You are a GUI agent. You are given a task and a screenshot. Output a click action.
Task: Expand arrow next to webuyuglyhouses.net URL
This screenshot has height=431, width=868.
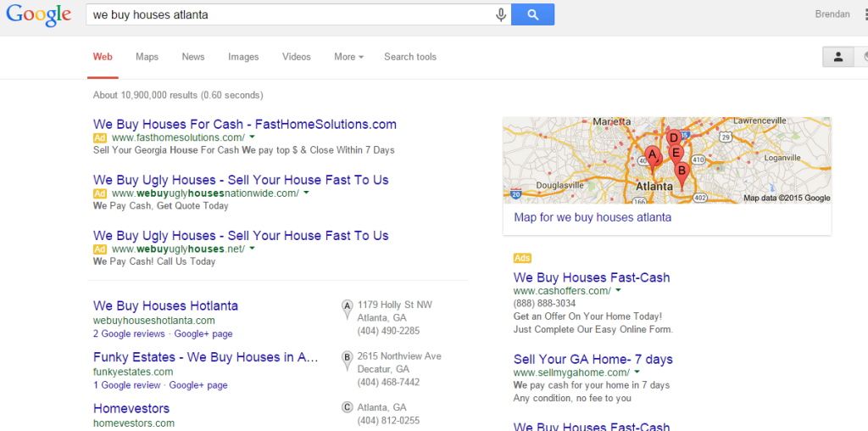coord(252,249)
